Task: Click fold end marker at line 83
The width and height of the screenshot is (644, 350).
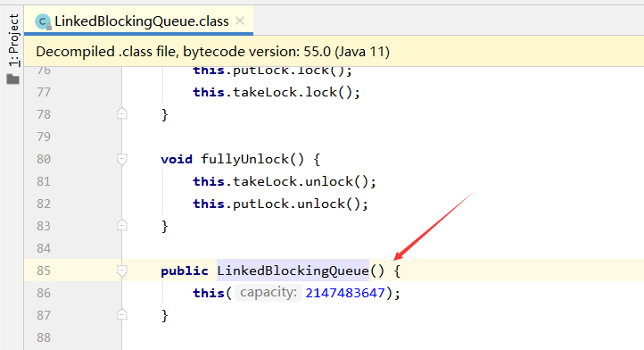Action: click(x=122, y=225)
